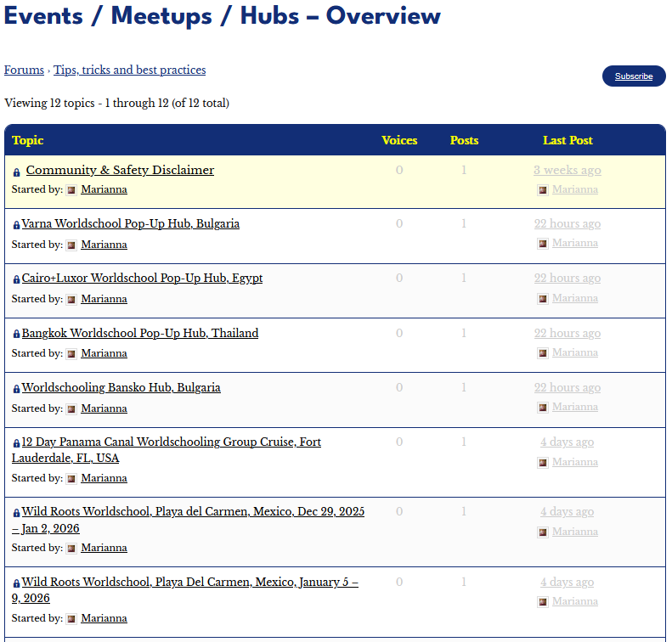Open Varna Worldschool Pop-Up Hub, Bulgaria topic
Image resolution: width=672 pixels, height=642 pixels.
point(131,223)
